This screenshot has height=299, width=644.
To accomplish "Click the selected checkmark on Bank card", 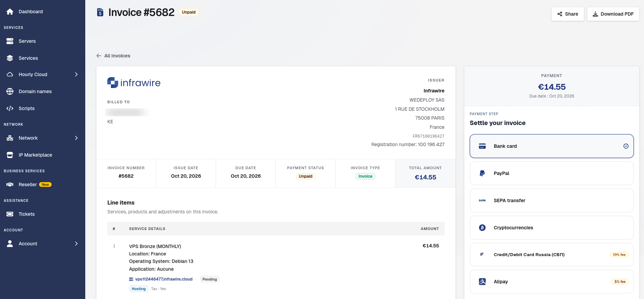I will point(626,146).
